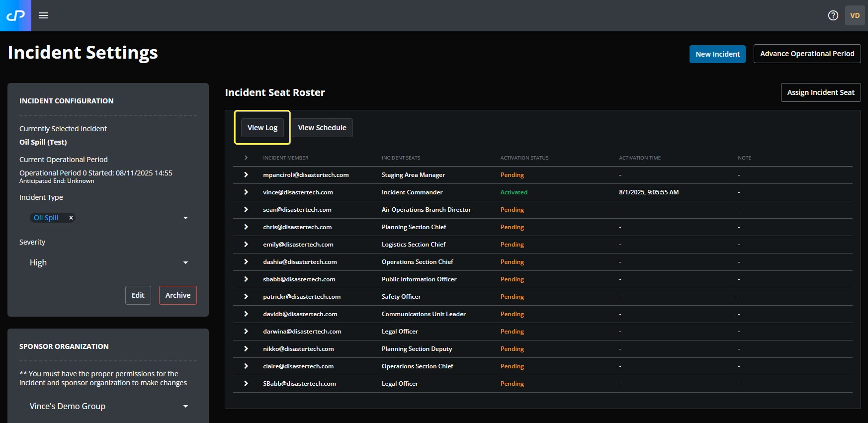Expand the dashia@disastertech.com row
This screenshot has width=868, height=423.
pos(246,262)
